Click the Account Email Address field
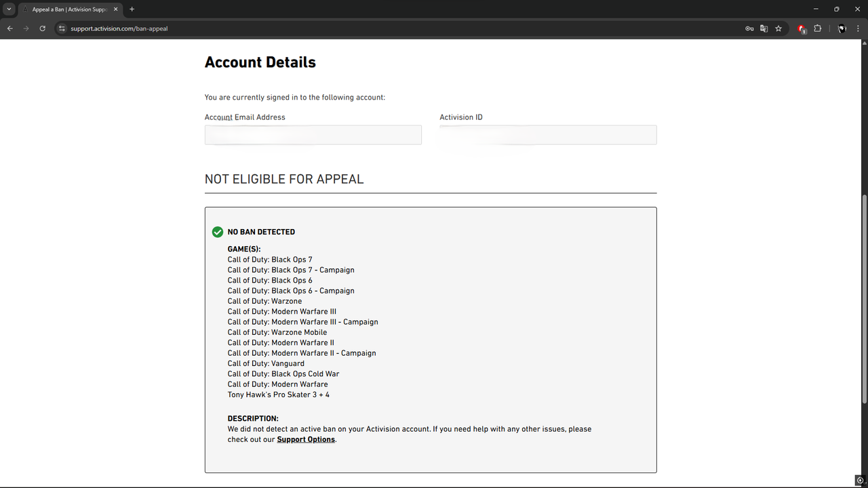This screenshot has height=488, width=868. click(313, 135)
